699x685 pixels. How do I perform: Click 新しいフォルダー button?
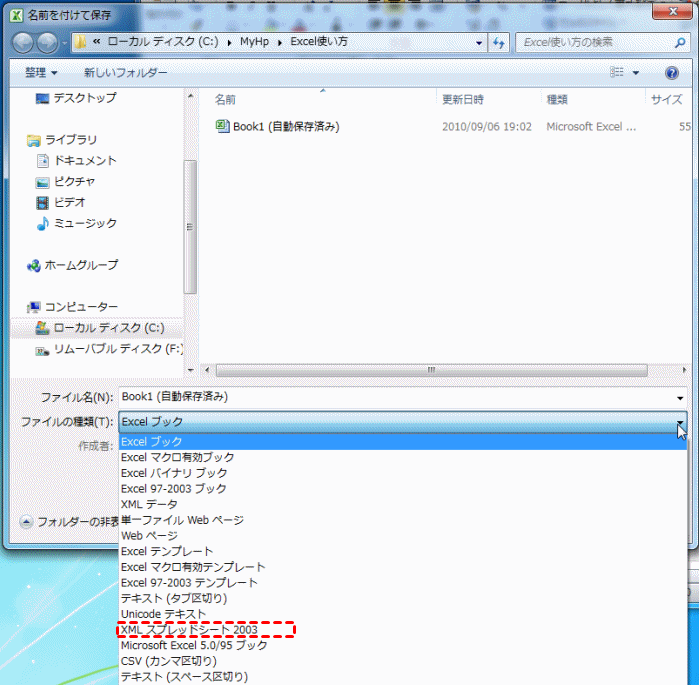pos(125,73)
